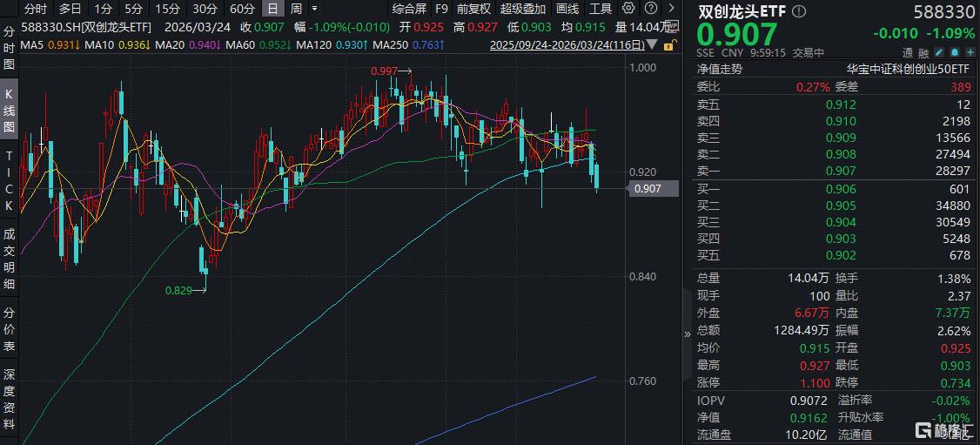Open 超级叠加 overlay tool
Screen dimensions: 980x445
point(522,9)
